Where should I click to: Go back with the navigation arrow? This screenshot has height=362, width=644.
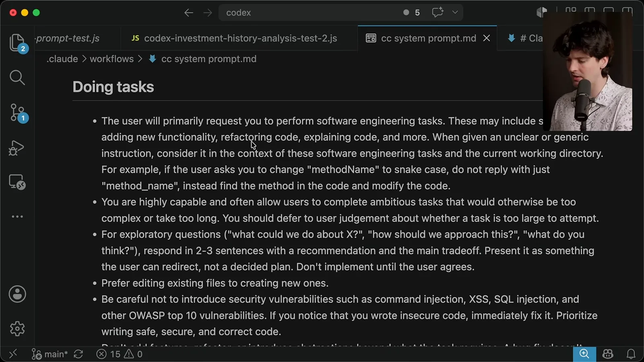pyautogui.click(x=189, y=12)
